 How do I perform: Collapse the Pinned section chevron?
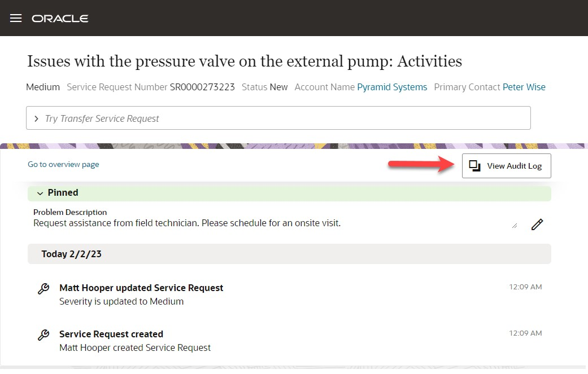[40, 193]
